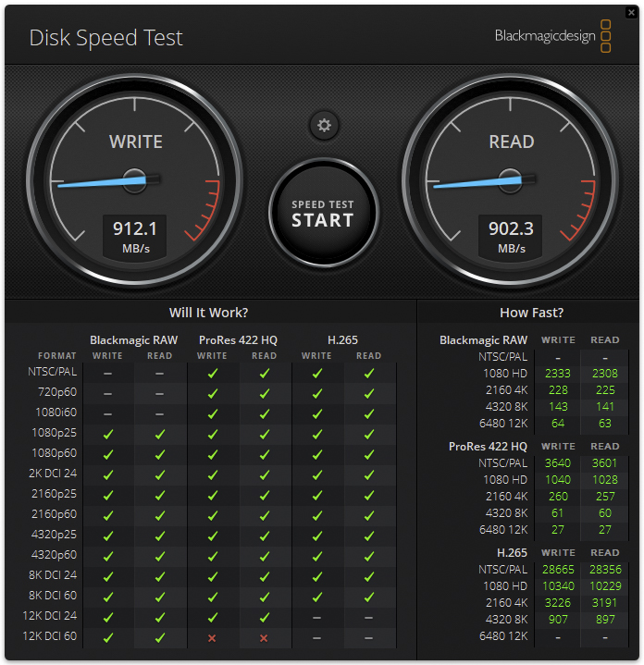This screenshot has width=644, height=665.
Task: Click the How Fast? panel heading
Action: (531, 313)
